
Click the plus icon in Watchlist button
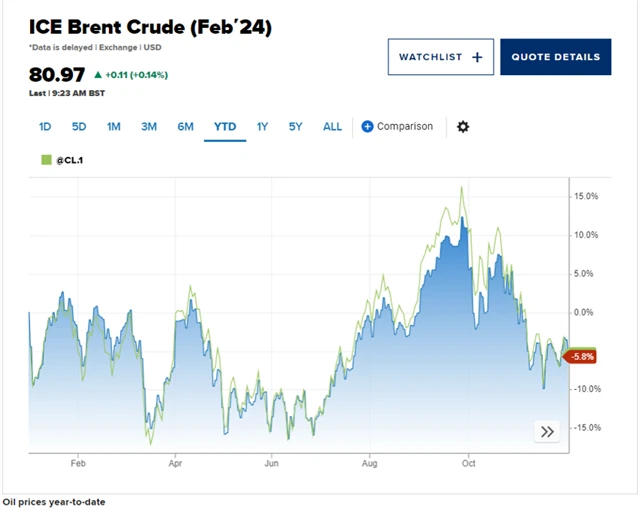[x=477, y=57]
